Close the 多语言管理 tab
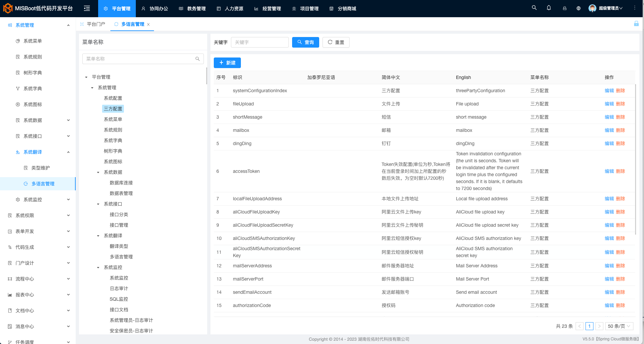 [x=148, y=24]
